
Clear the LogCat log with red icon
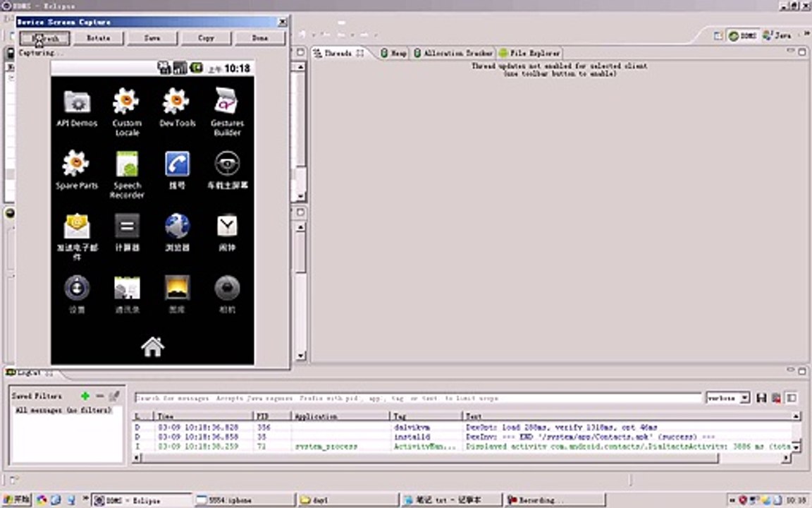click(x=776, y=398)
